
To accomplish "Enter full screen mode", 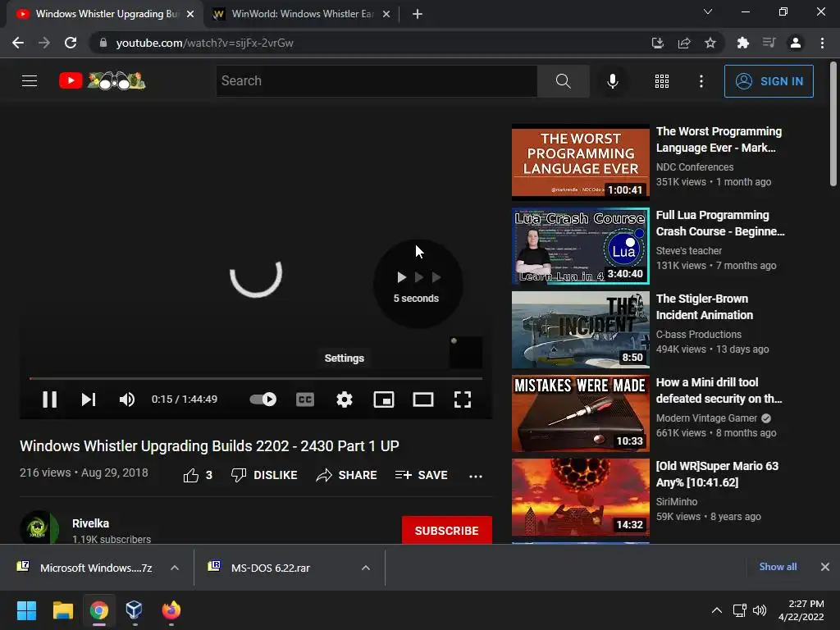I will pos(463,399).
